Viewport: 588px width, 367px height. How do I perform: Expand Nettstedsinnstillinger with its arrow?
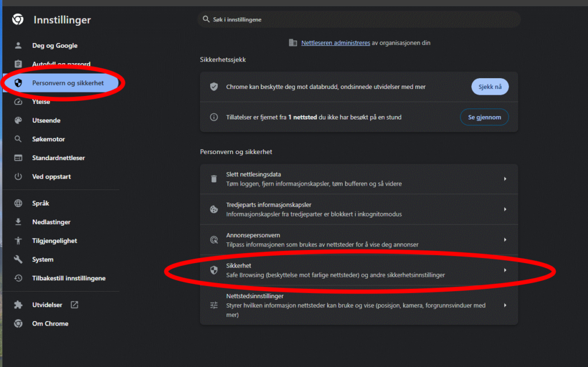pos(505,306)
